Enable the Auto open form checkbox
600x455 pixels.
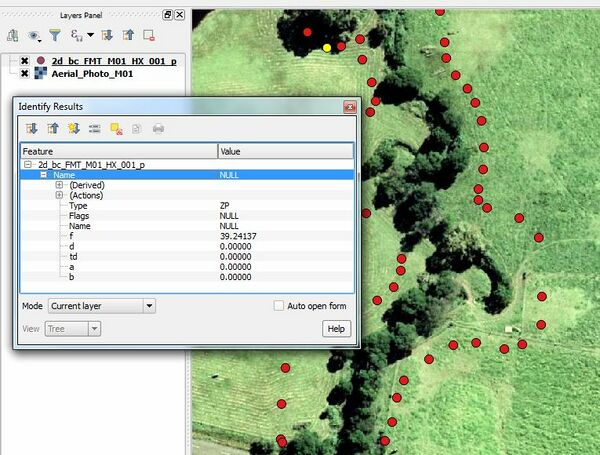pyautogui.click(x=279, y=306)
